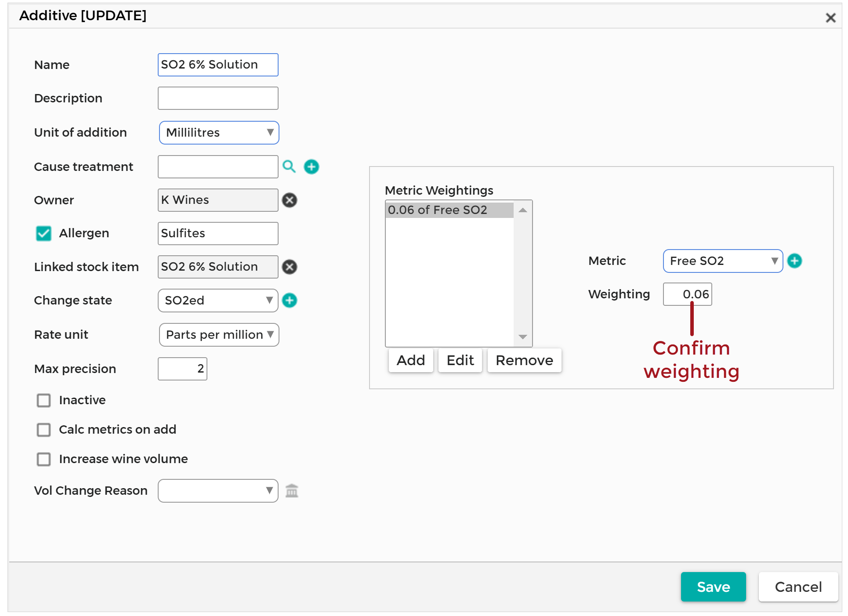Click the Description input field
Viewport: 848px width, 616px height.
point(218,98)
